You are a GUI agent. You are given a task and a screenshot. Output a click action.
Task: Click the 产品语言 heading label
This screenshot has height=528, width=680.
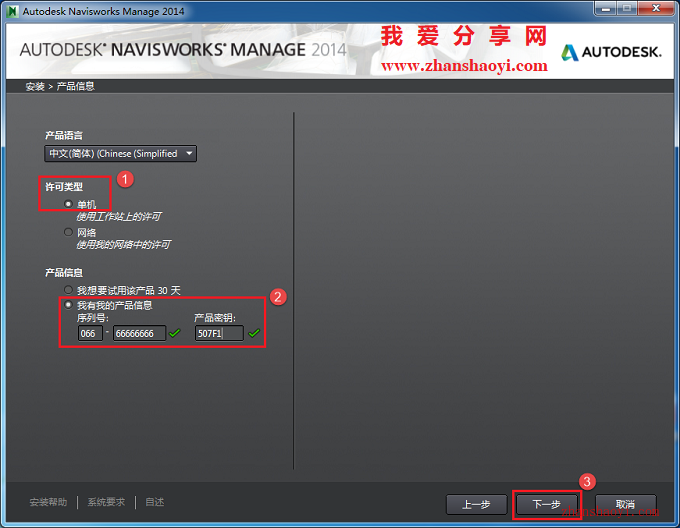tap(64, 135)
